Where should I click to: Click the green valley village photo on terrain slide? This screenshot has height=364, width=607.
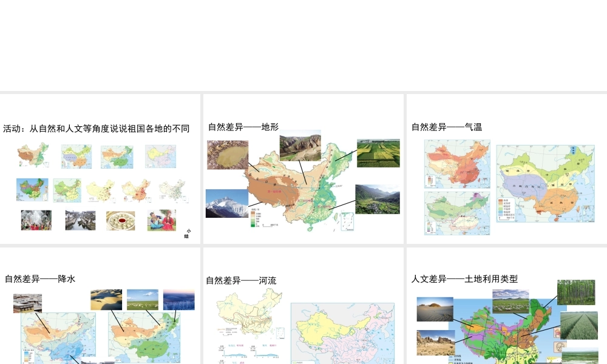pos(378,199)
